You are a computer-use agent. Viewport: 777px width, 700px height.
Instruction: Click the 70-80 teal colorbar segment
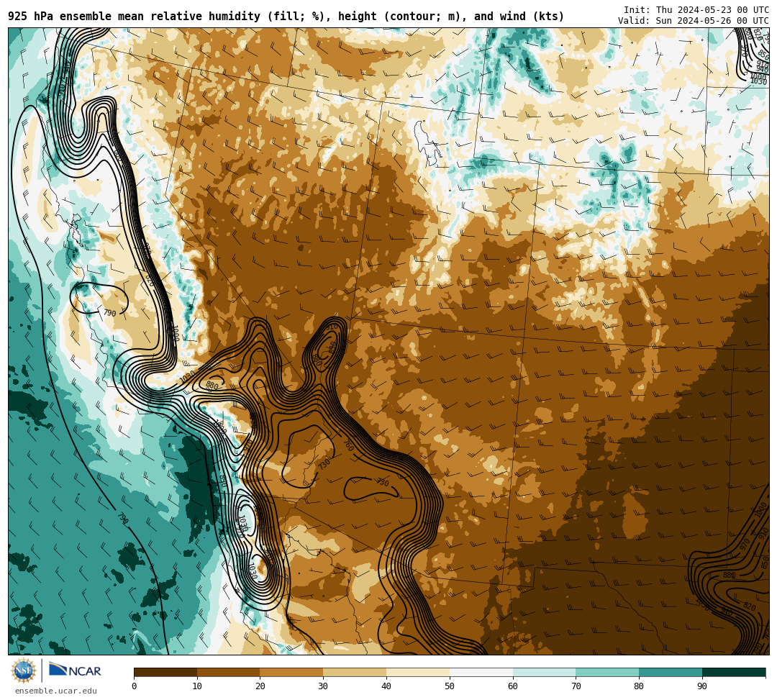coord(607,672)
